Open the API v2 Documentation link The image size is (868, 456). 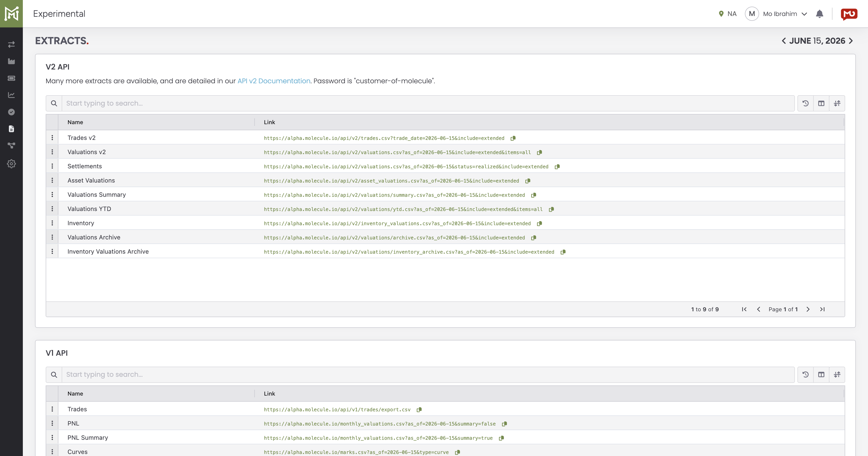click(x=274, y=81)
